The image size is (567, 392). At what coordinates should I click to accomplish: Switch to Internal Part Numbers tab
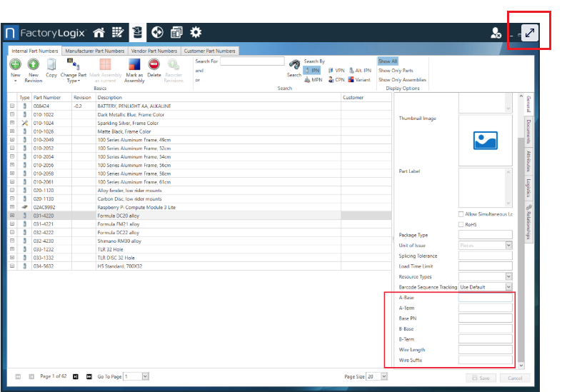click(x=35, y=51)
